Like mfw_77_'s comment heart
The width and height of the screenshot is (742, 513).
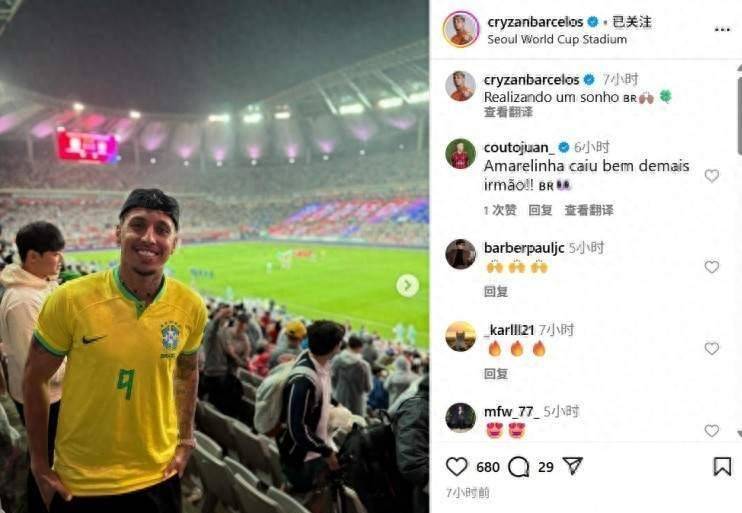(712, 430)
